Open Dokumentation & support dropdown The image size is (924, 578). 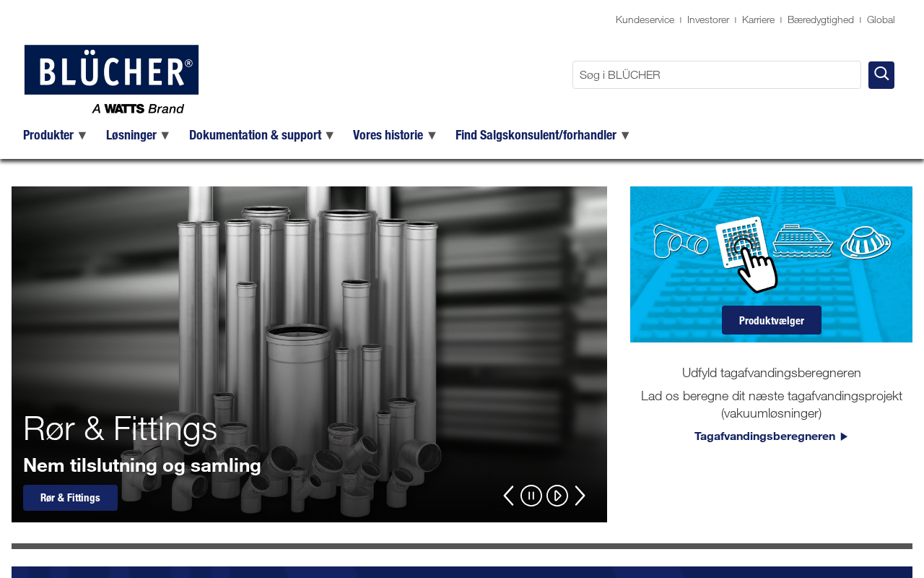coord(262,135)
